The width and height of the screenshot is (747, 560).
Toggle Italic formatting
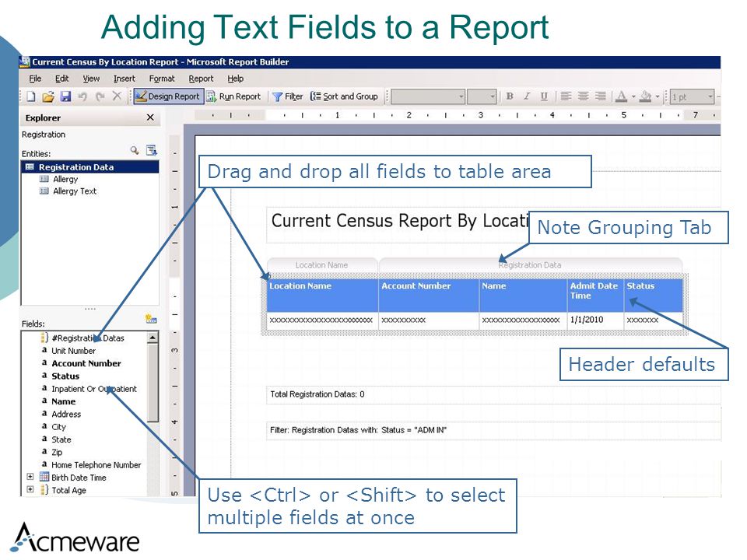(x=527, y=96)
